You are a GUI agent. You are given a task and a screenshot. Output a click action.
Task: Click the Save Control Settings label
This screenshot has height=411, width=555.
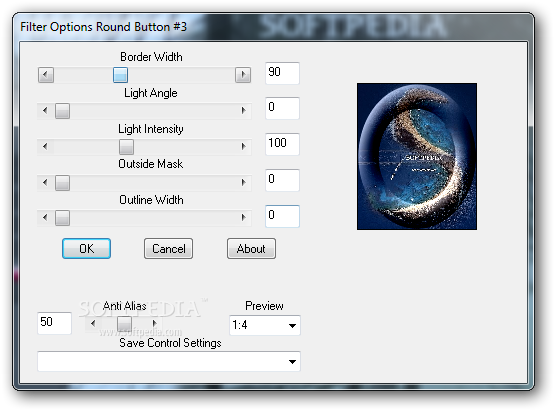(x=170, y=343)
